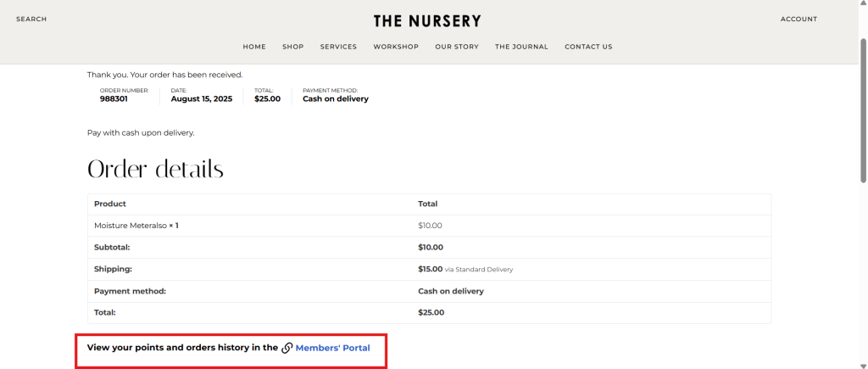The height and width of the screenshot is (369, 868).
Task: Open the Shop menu item
Action: click(293, 47)
